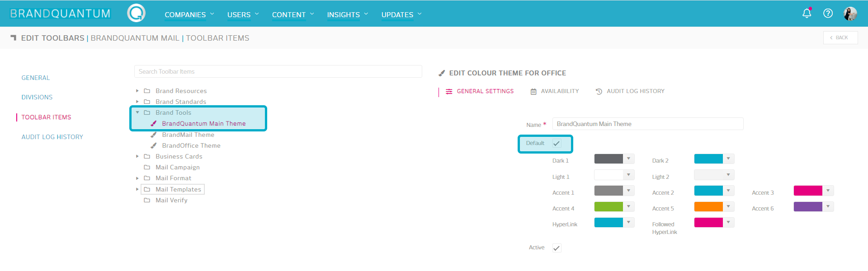
Task: Click the Availability calendar icon
Action: [x=533, y=91]
